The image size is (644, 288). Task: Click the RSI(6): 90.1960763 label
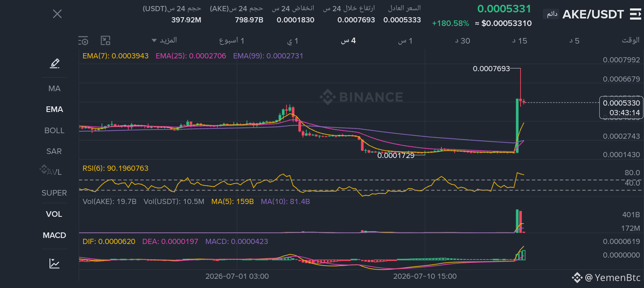point(115,168)
